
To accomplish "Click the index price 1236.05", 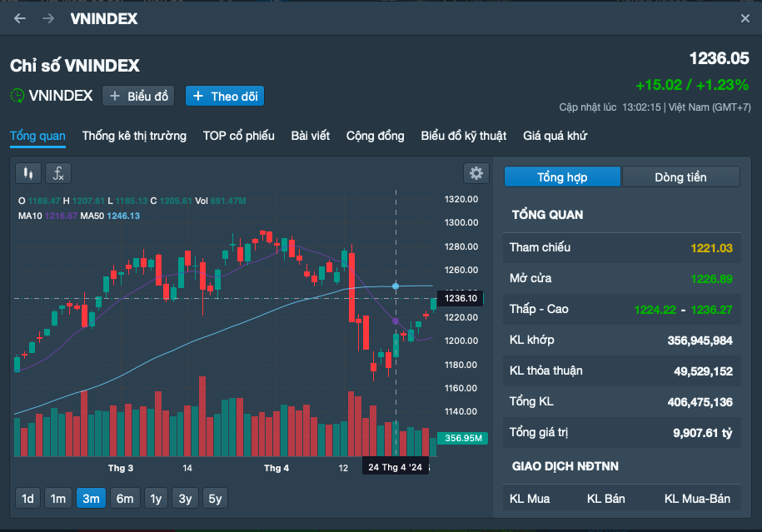I will [x=720, y=59].
